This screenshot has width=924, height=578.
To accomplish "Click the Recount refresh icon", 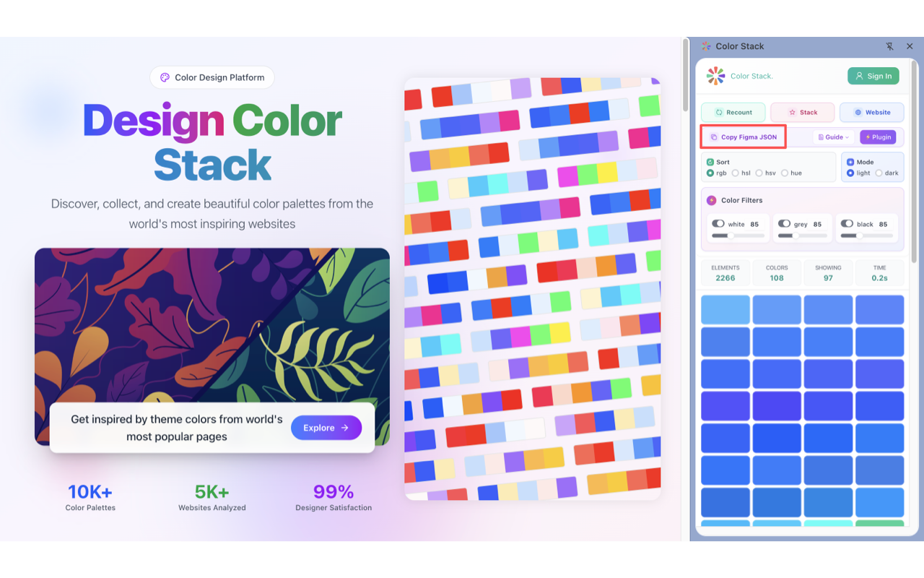I will 719,113.
